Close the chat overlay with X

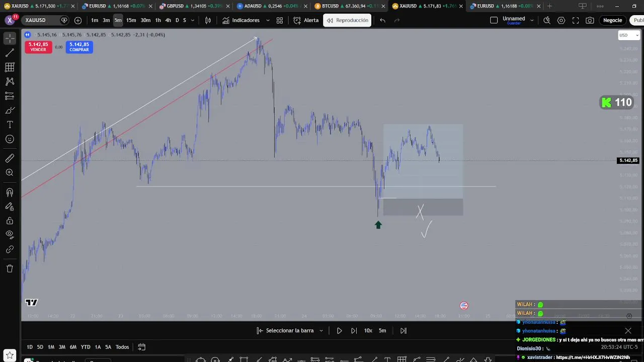628,330
